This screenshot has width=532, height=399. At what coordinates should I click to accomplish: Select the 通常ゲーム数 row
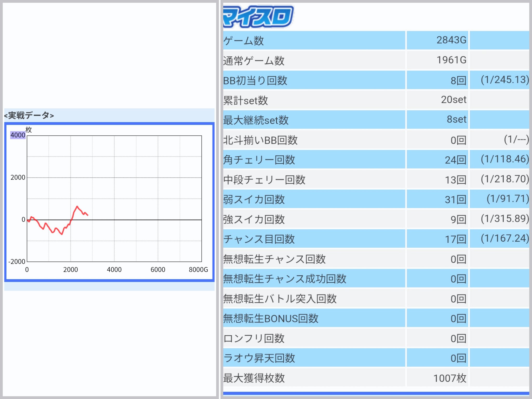254,61
